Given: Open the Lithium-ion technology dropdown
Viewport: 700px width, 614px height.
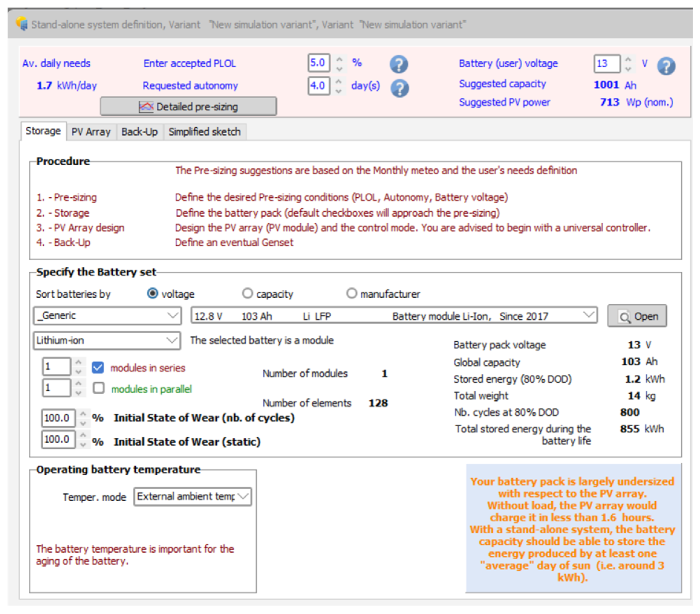Looking at the screenshot, I should coord(172,340).
